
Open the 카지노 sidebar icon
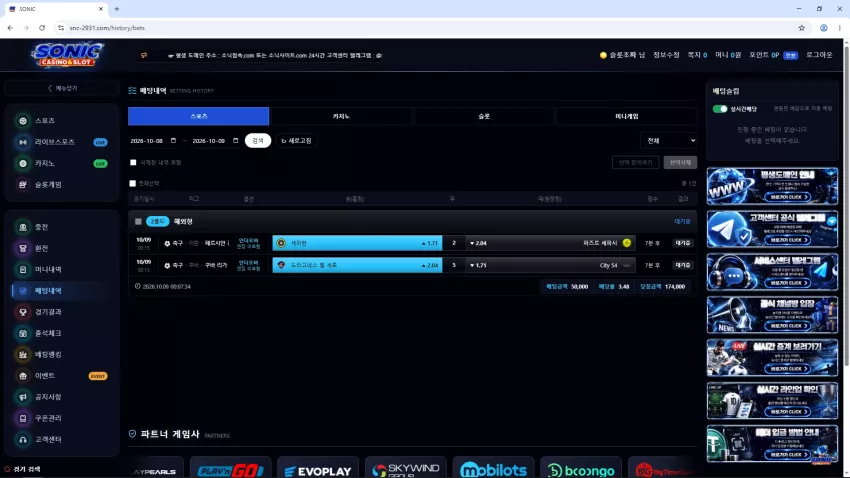pos(23,163)
